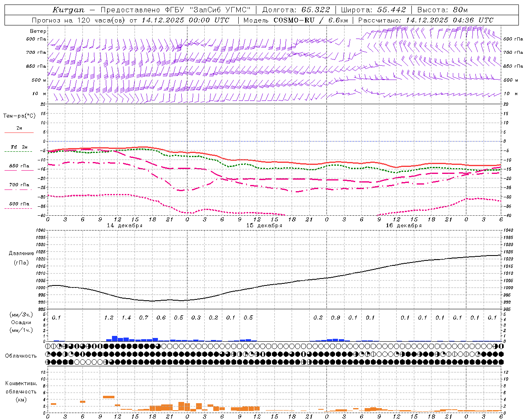
Task: Click the dashed legend line under "Td 2м"
Action: coord(19,152)
